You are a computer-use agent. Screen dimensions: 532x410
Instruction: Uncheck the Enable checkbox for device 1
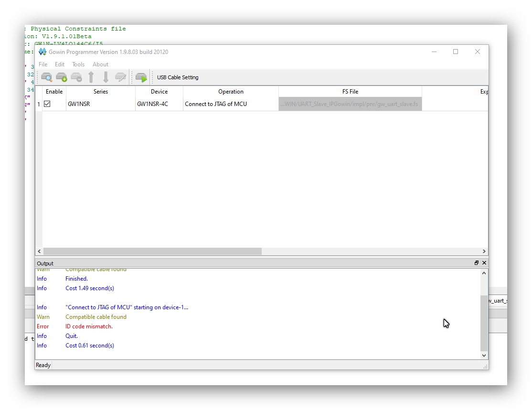tap(47, 104)
